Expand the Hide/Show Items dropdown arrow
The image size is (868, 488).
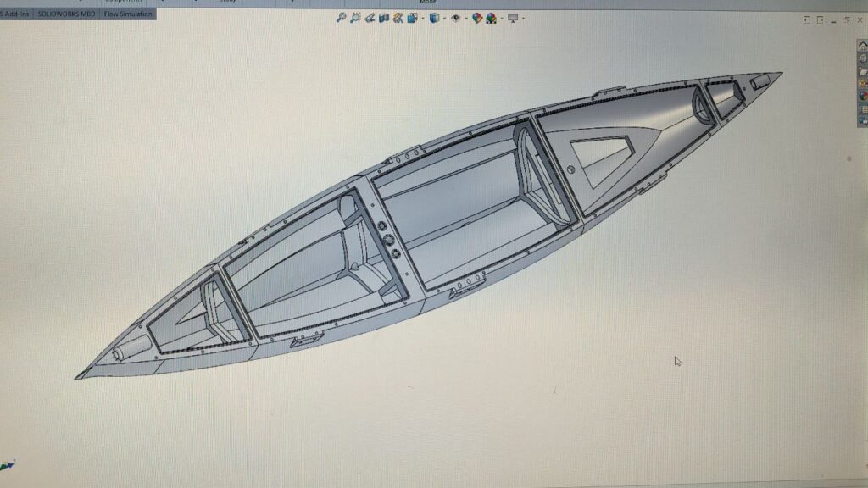[466, 19]
